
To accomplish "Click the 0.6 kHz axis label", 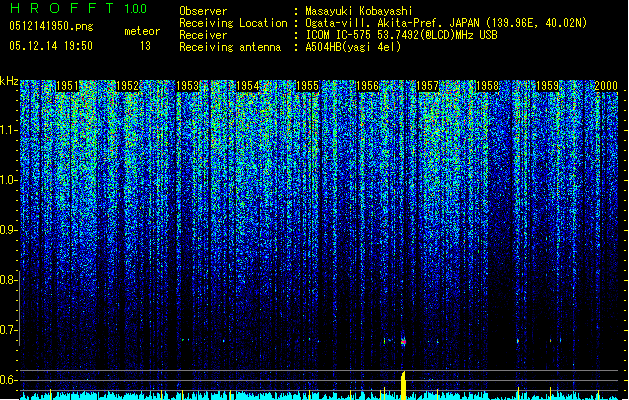I will point(8,380).
